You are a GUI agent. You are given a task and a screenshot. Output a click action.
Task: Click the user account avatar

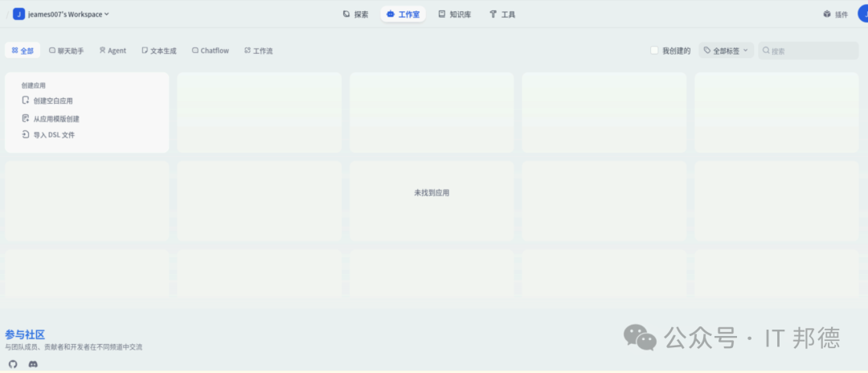tap(863, 14)
